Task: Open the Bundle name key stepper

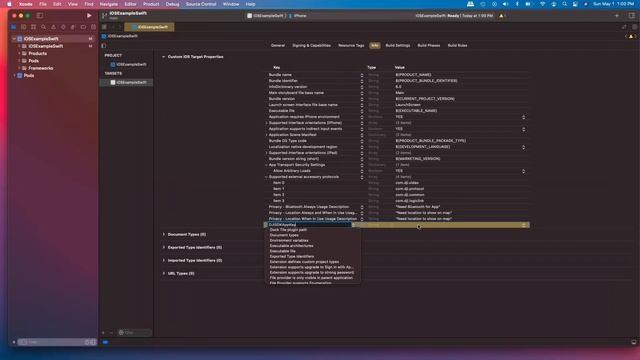Action: coord(362,75)
